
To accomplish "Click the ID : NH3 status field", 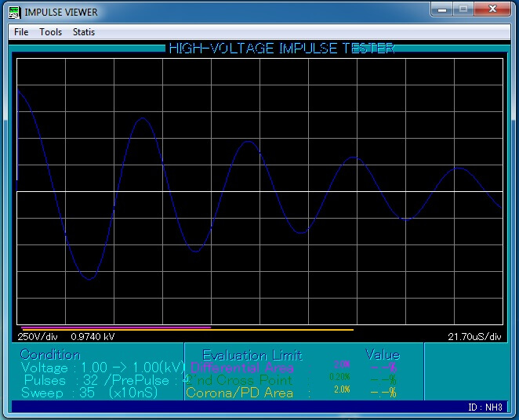I will (x=485, y=407).
